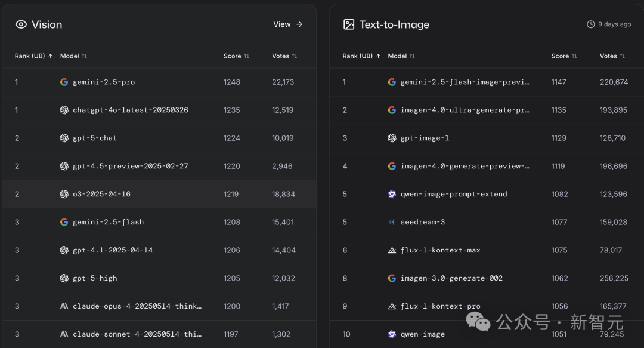This screenshot has height=348, width=644.
Task: Click ByteDance logo beside seedream-3
Action: pyautogui.click(x=392, y=222)
